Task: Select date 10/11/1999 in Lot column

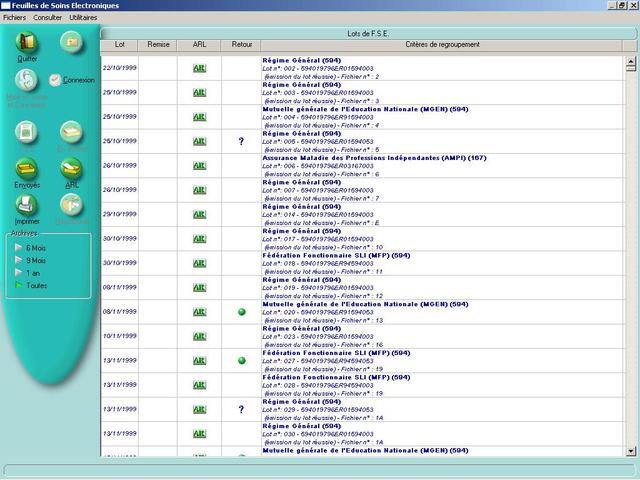Action: click(x=120, y=336)
